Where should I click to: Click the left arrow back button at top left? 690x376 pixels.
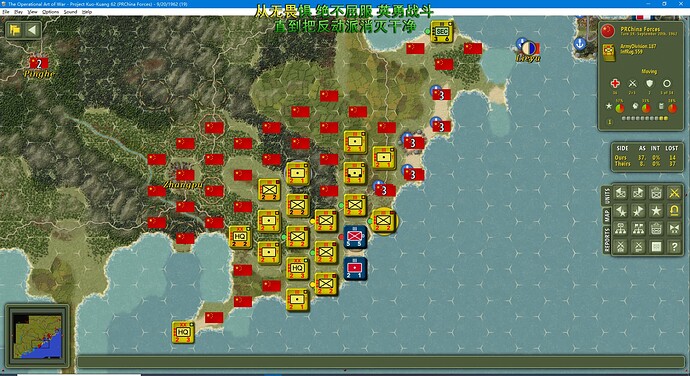[x=32, y=30]
